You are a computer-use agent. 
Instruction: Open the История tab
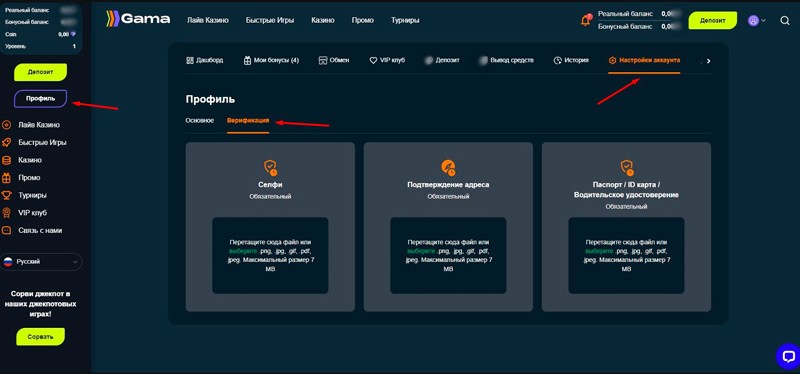[571, 60]
